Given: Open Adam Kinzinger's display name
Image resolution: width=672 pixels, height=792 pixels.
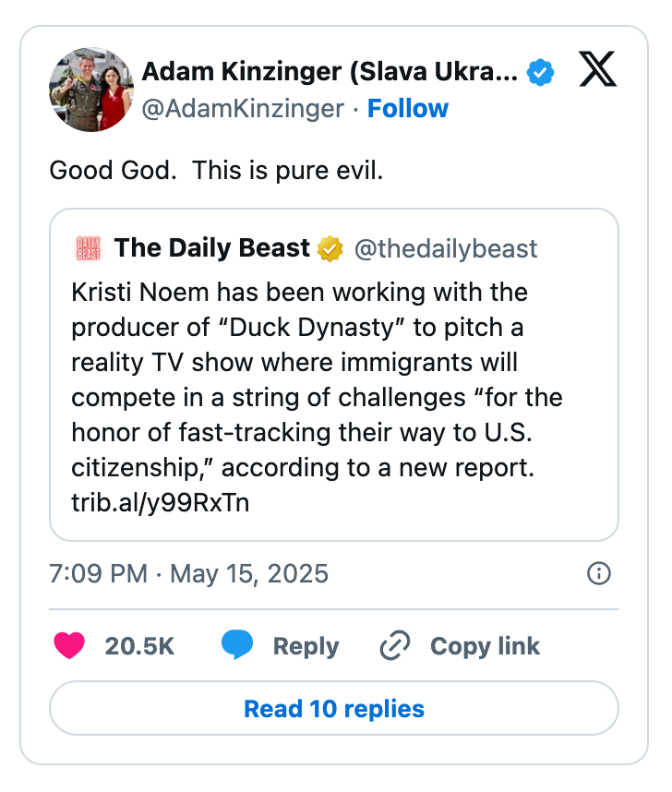Looking at the screenshot, I should coord(330,70).
